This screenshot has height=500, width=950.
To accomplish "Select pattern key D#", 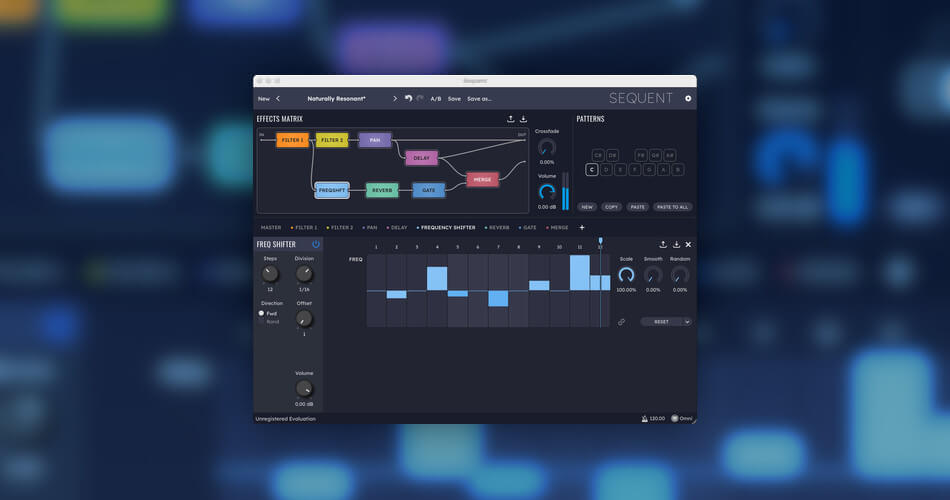I will [x=613, y=155].
